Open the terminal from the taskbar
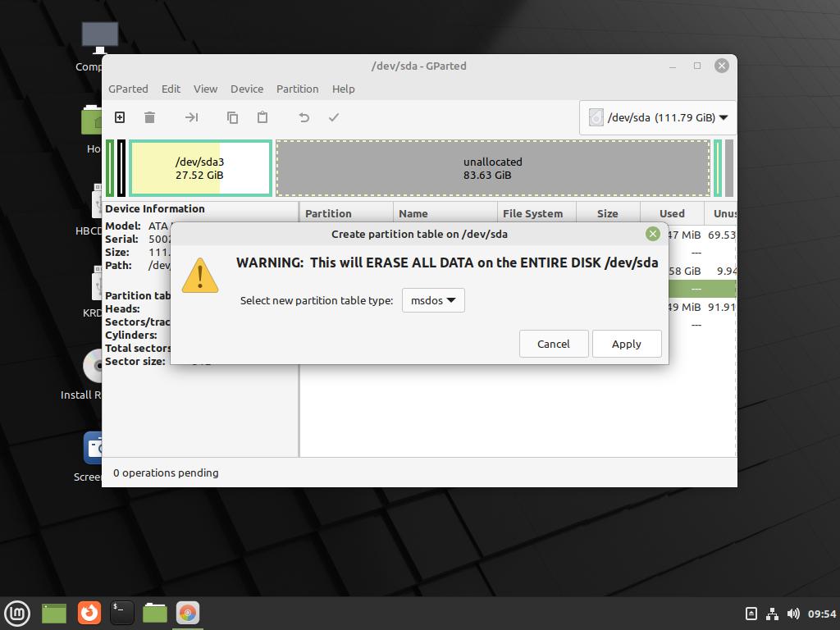This screenshot has height=630, width=840. coord(121,612)
